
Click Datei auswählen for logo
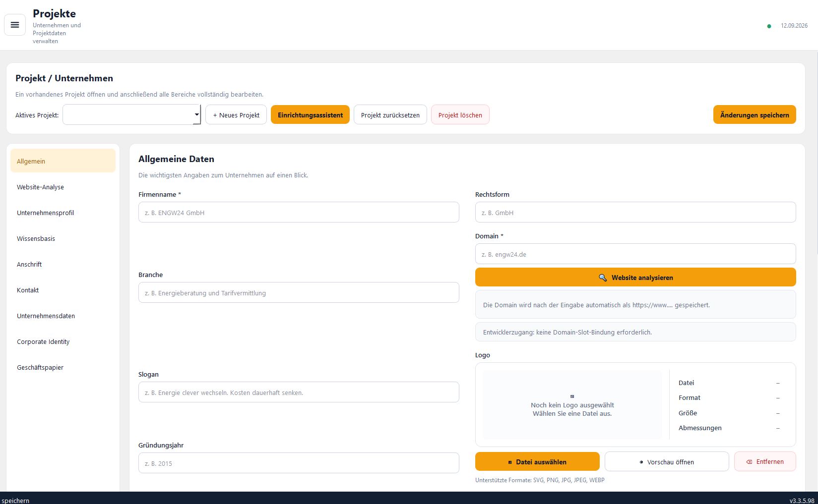coord(537,461)
